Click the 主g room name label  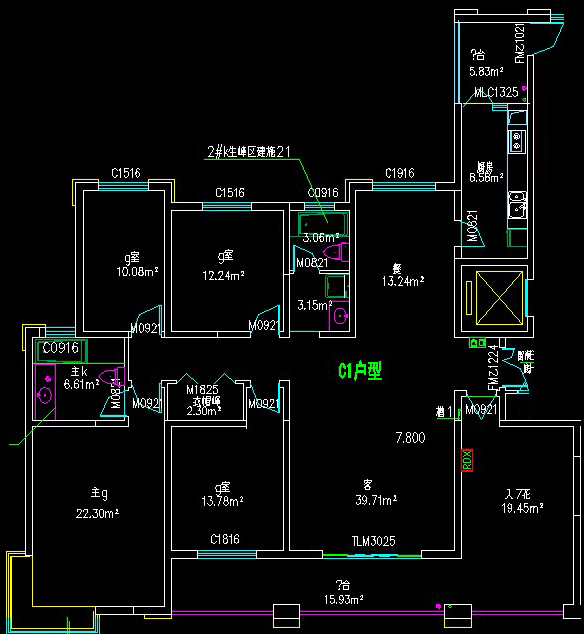99,493
